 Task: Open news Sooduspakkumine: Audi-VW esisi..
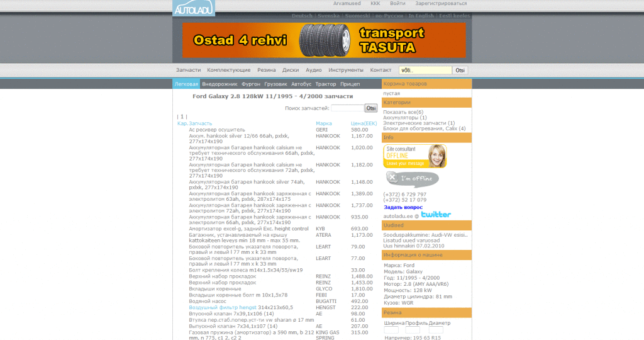426,235
